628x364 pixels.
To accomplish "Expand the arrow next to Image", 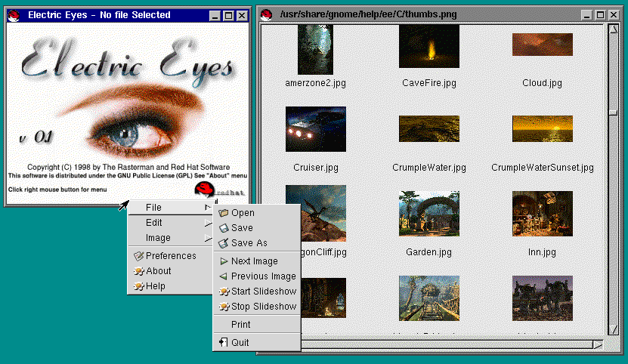I will tap(208, 238).
